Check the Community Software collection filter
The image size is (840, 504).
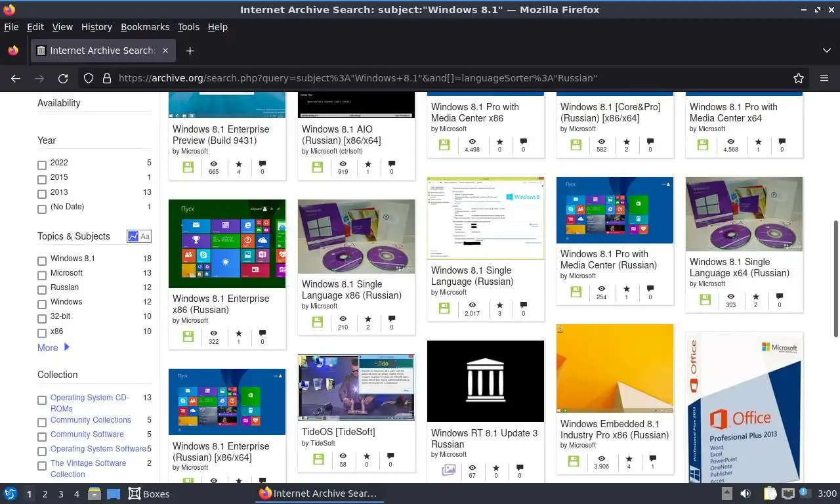pyautogui.click(x=42, y=437)
